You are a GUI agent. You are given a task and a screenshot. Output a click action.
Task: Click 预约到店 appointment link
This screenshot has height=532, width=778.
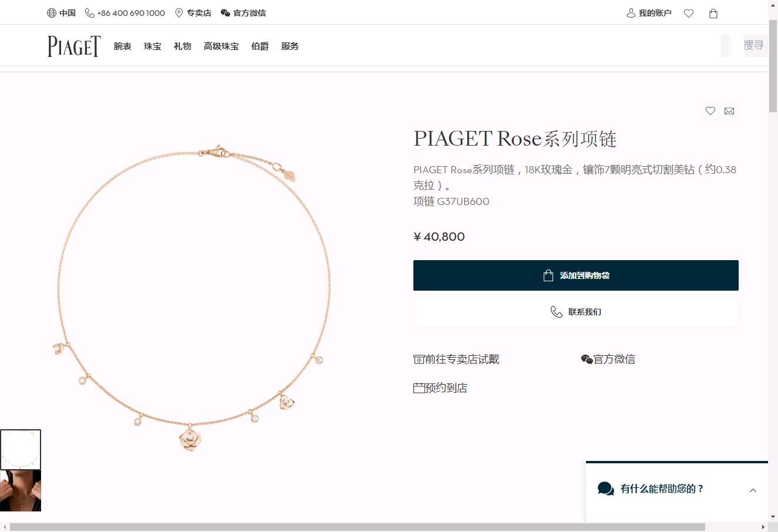440,388
